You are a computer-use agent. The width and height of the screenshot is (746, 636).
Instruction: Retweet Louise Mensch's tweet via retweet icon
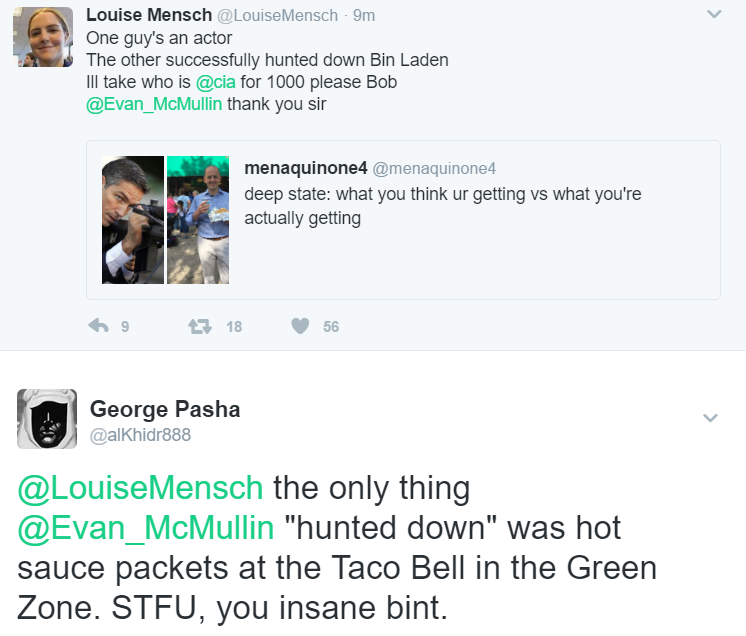tap(200, 326)
